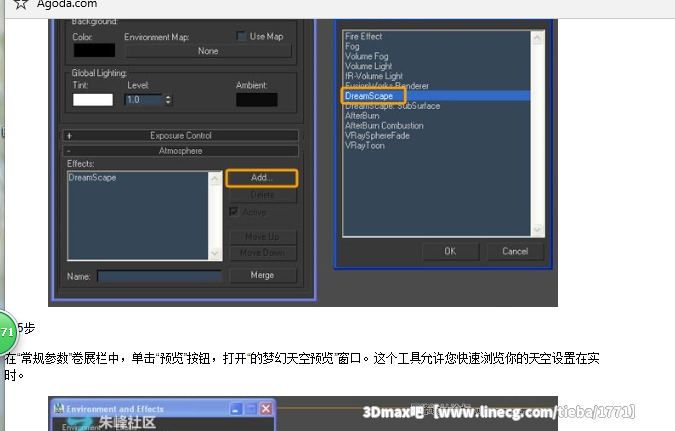Click the Environment Map None button

click(207, 50)
